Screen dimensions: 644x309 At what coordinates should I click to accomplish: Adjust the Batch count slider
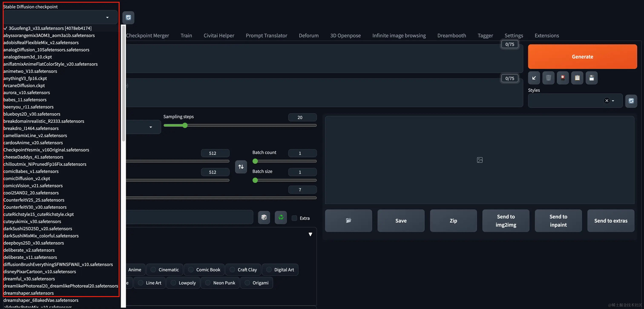click(x=285, y=161)
